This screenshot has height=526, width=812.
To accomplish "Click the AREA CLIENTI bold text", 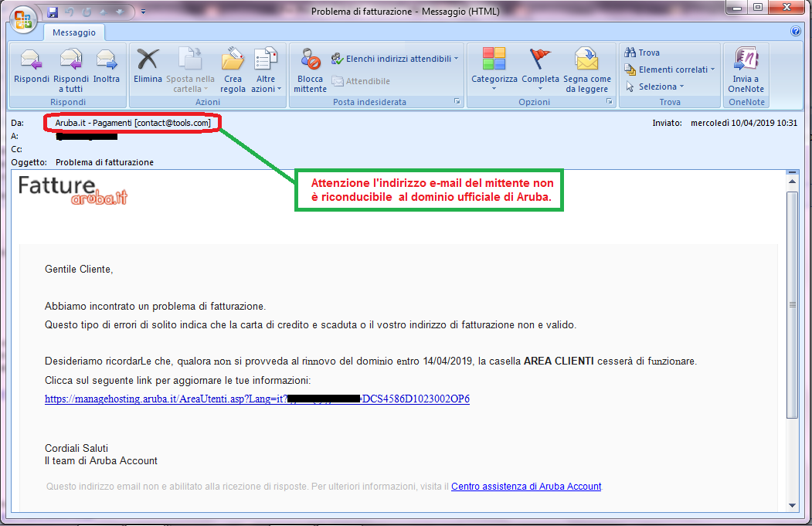I will pyautogui.click(x=559, y=361).
